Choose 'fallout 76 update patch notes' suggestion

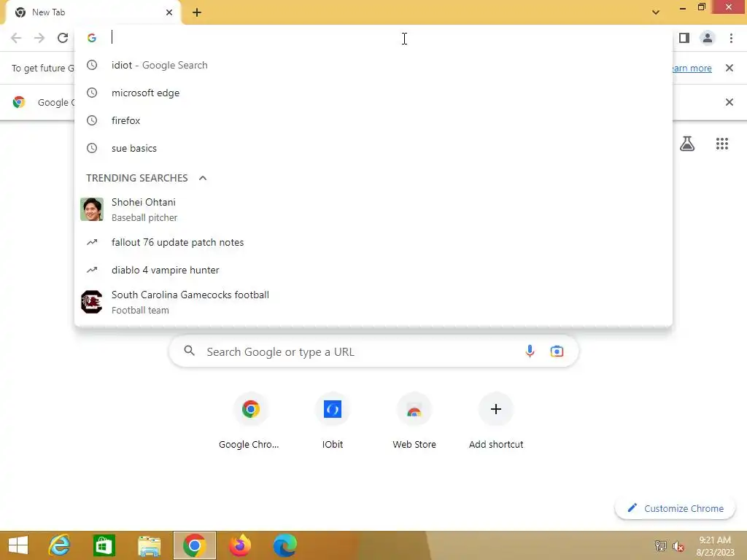pyautogui.click(x=373, y=242)
